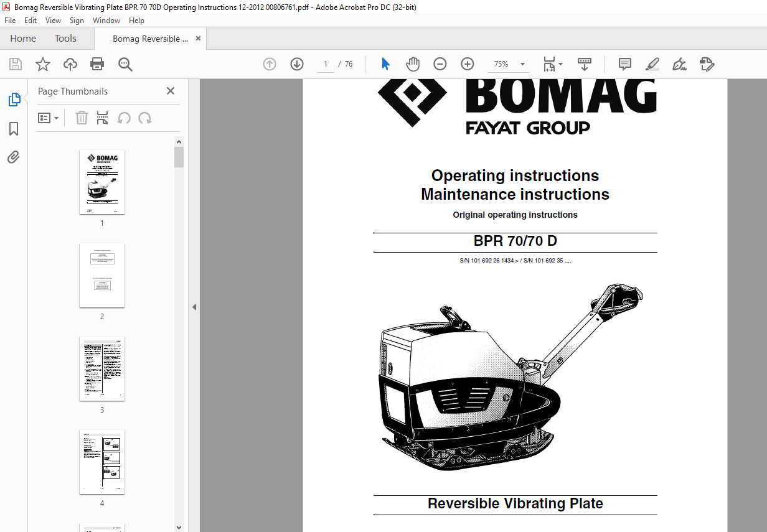Viewport: 767px width, 532px height.
Task: Close the Bomag document tab
Action: coord(199,39)
